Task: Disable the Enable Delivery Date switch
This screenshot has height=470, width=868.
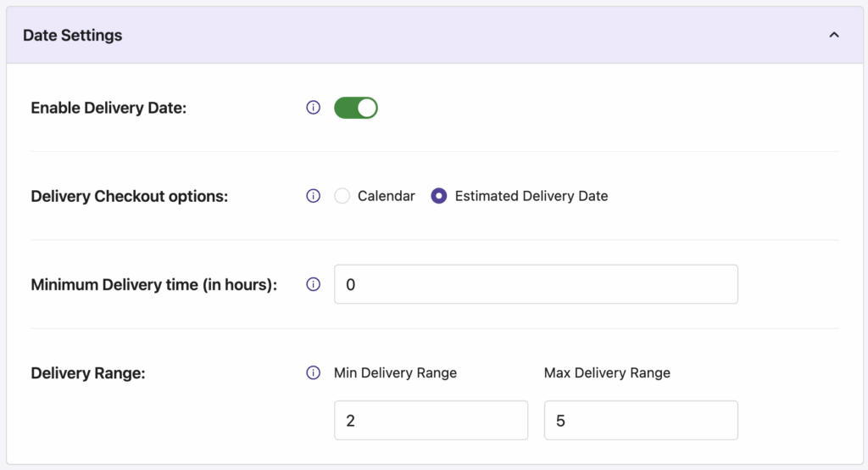Action: click(x=356, y=108)
